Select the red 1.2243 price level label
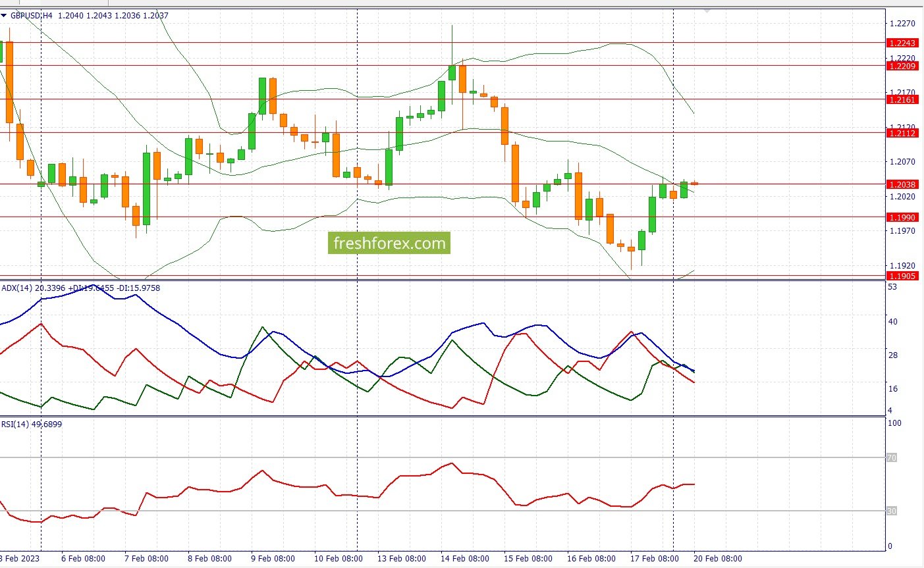 click(902, 43)
